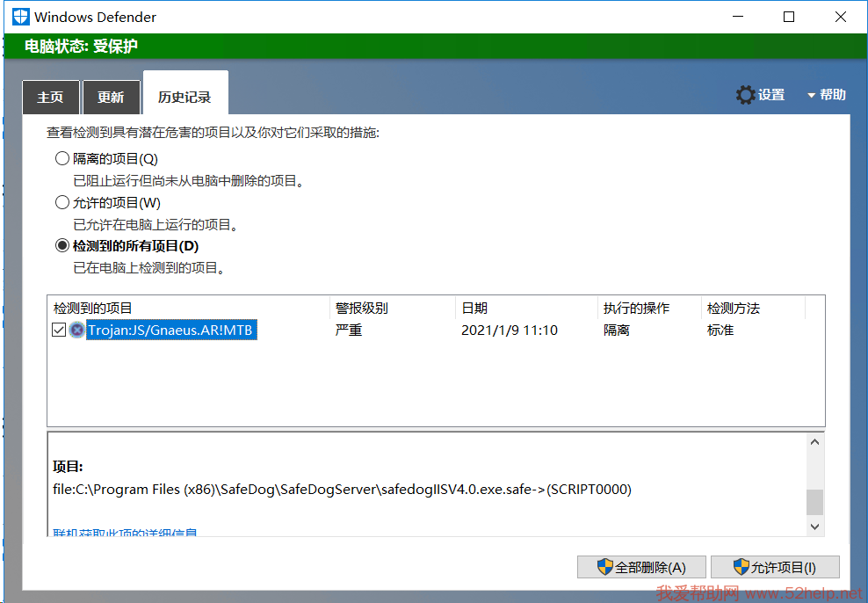Click the shield icon on 允许项目 button

coord(741,567)
